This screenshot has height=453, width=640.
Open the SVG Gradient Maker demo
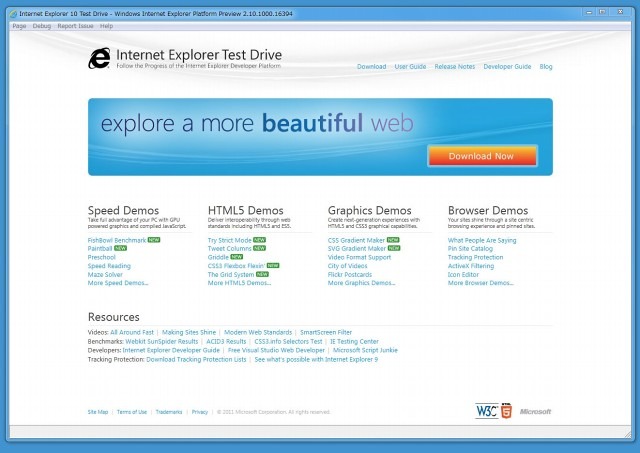(x=357, y=249)
